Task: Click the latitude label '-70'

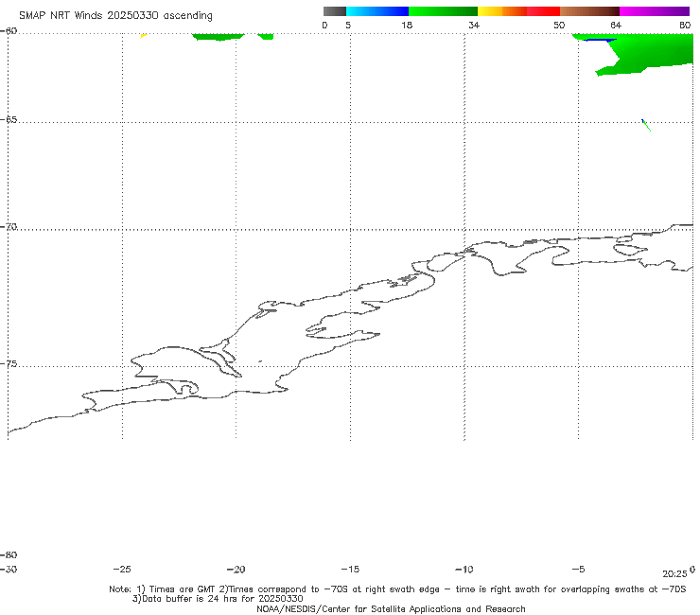Action: pos(9,227)
